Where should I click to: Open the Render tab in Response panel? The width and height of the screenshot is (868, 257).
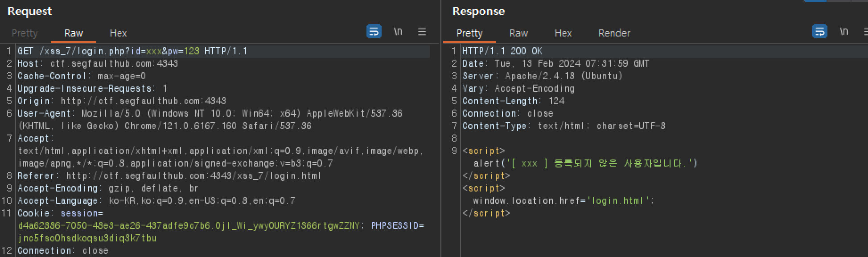(x=614, y=33)
